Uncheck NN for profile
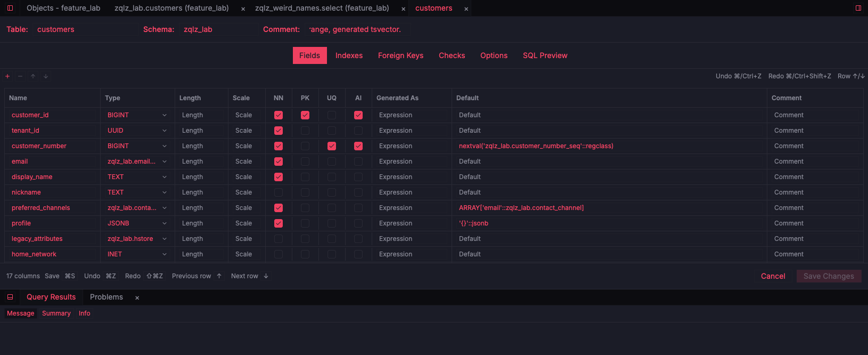 279,223
